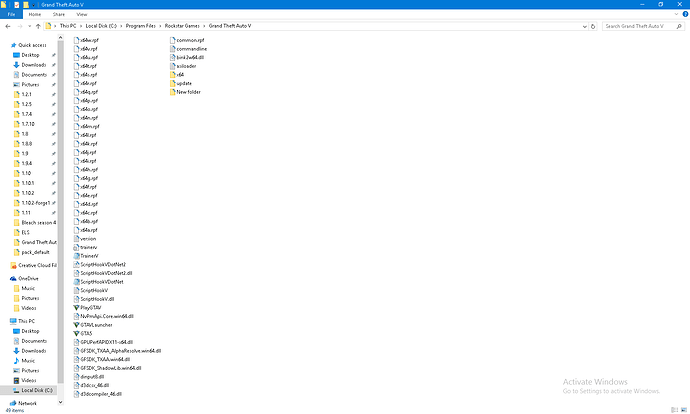Open the File menu

click(11, 15)
